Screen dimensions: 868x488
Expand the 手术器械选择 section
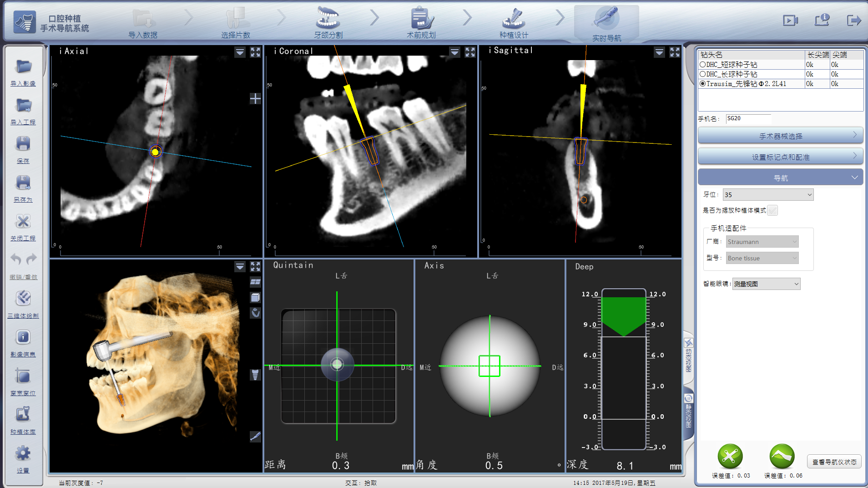(x=780, y=136)
